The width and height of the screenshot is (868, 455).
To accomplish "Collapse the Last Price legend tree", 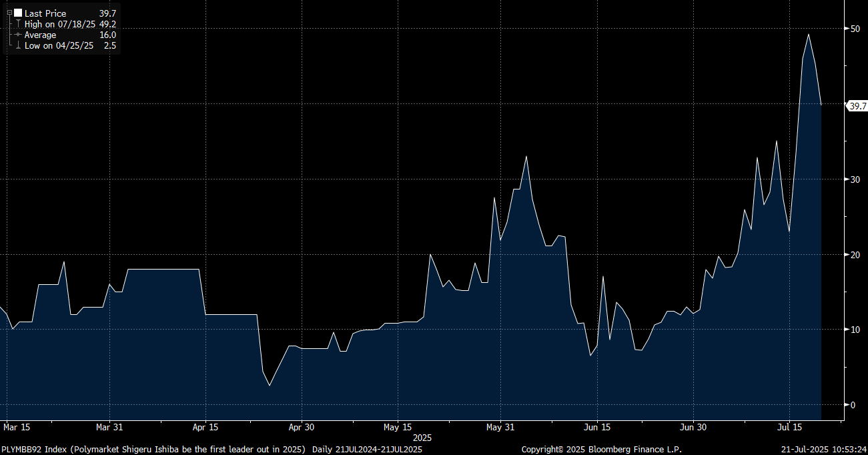I will [9, 13].
